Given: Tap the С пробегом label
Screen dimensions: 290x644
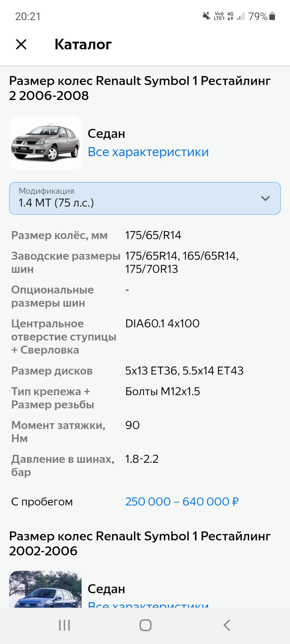Looking at the screenshot, I should coord(42,501).
